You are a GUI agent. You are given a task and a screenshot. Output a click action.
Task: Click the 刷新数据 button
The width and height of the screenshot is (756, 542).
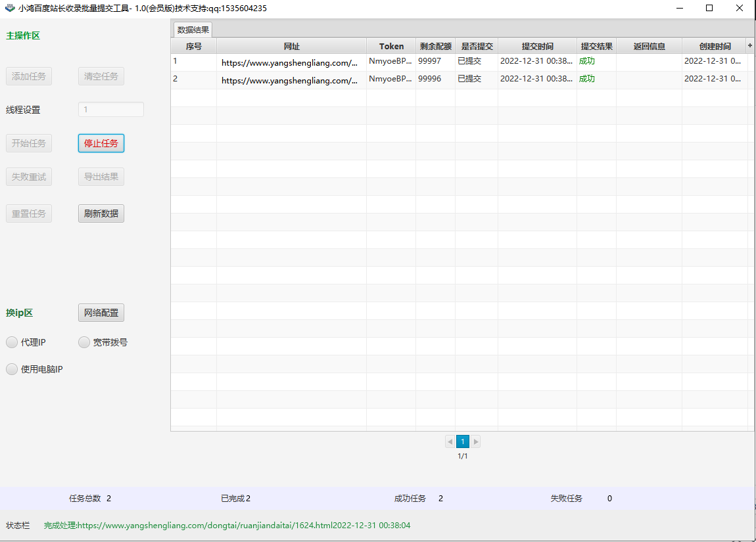(101, 214)
